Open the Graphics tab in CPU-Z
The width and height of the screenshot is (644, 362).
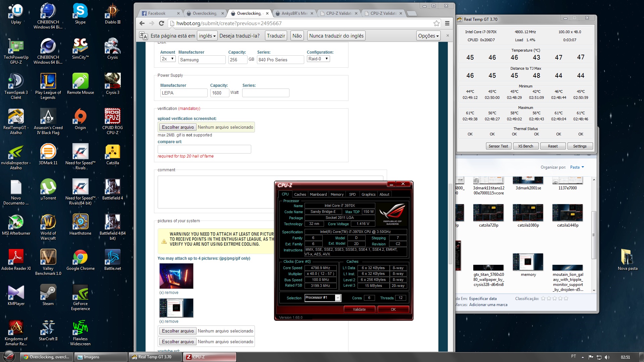[x=368, y=194]
